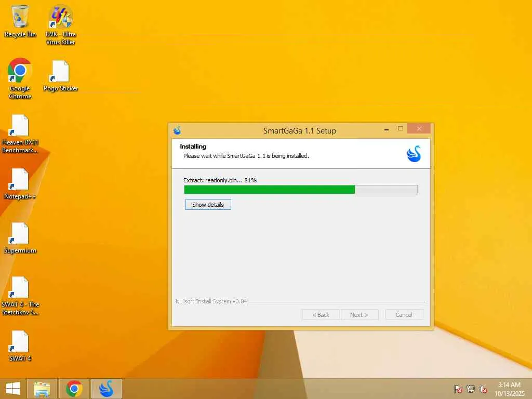532x399 pixels.
Task: Click the 'Installing' header text
Action: (193, 147)
